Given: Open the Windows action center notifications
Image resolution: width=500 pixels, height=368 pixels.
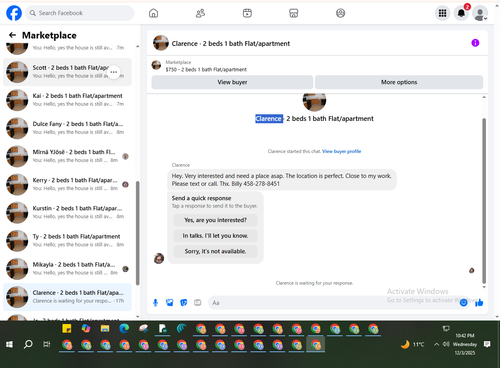Looking at the screenshot, I should pos(487,344).
